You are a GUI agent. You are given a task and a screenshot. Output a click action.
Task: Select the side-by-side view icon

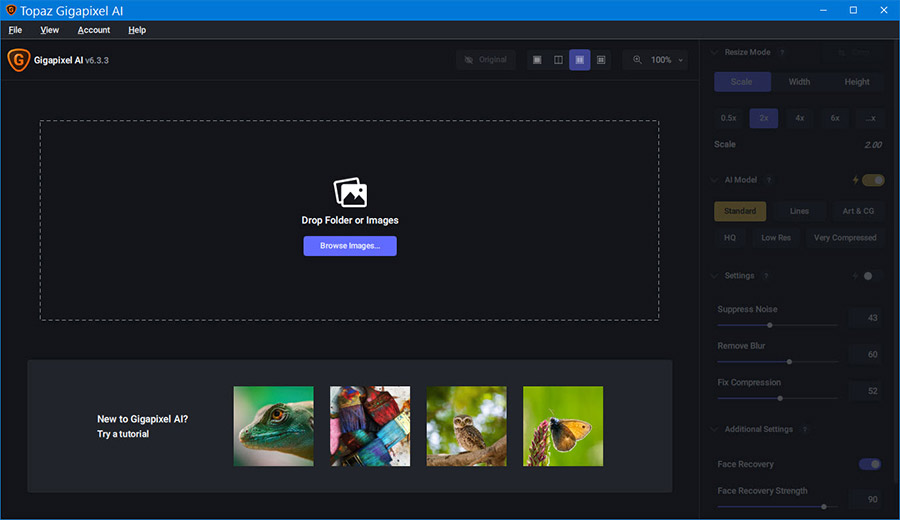click(580, 60)
